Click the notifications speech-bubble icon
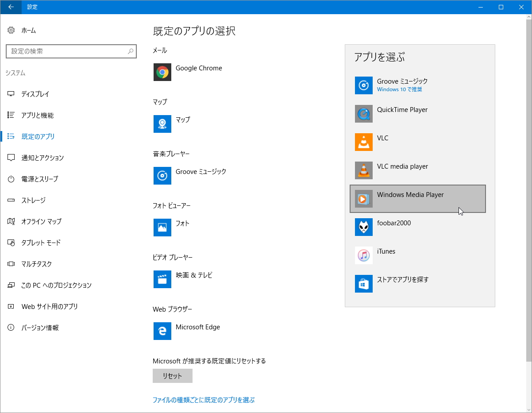The image size is (532, 413). click(11, 158)
